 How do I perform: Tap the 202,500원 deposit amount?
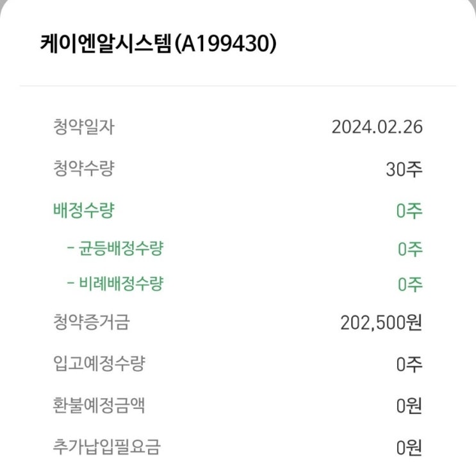point(381,322)
